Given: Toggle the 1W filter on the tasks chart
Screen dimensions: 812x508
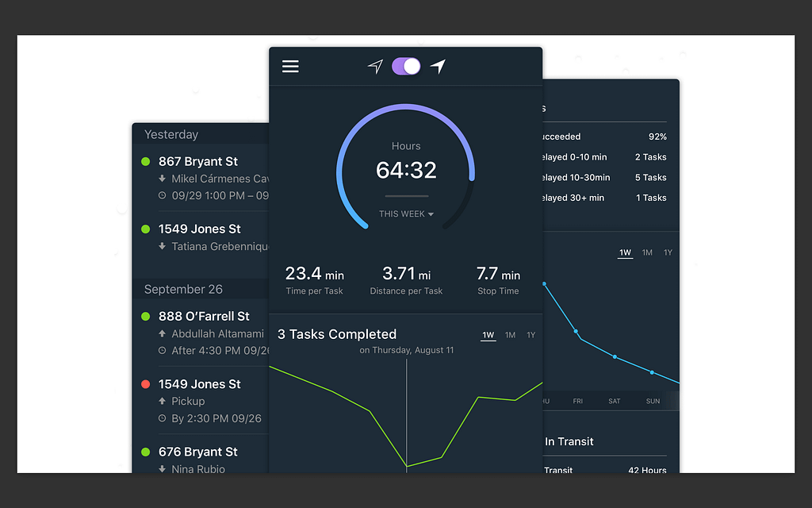Looking at the screenshot, I should (x=488, y=335).
